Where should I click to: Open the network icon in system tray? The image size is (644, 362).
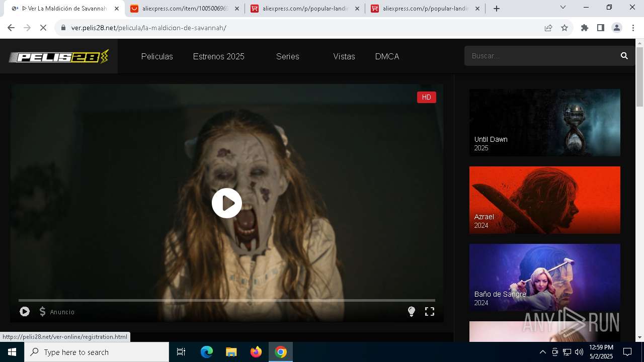pos(567,352)
